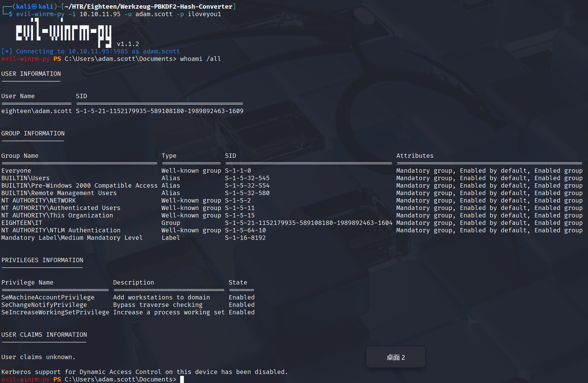Click the Connecting to 10.10.11.95:5985 status line

(91, 51)
